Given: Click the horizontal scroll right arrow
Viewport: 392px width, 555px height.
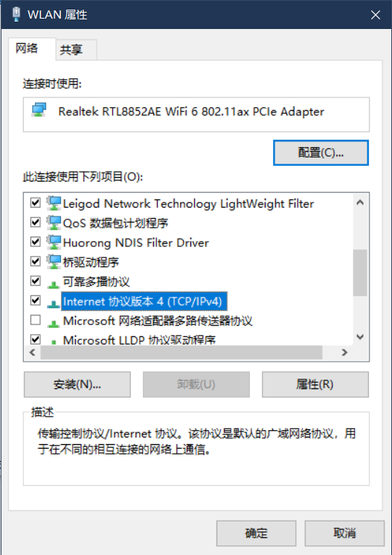Looking at the screenshot, I should click(344, 353).
